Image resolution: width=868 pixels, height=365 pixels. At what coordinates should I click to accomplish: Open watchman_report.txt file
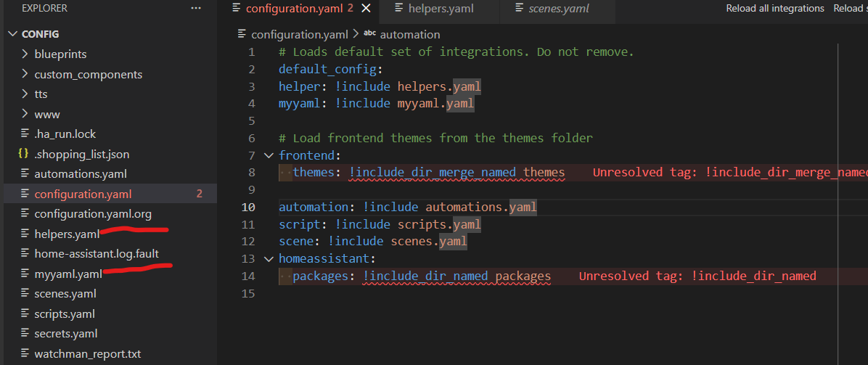coord(87,354)
